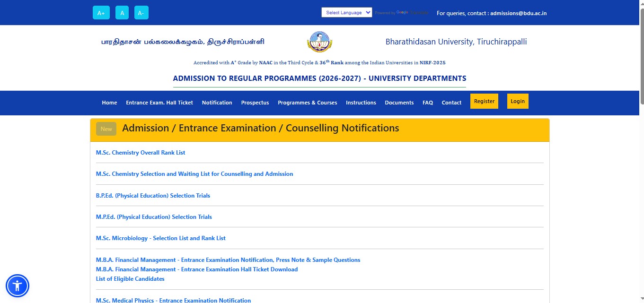The image size is (644, 303).
Task: Click the Powered by Google Translate label
Action: coord(402,13)
